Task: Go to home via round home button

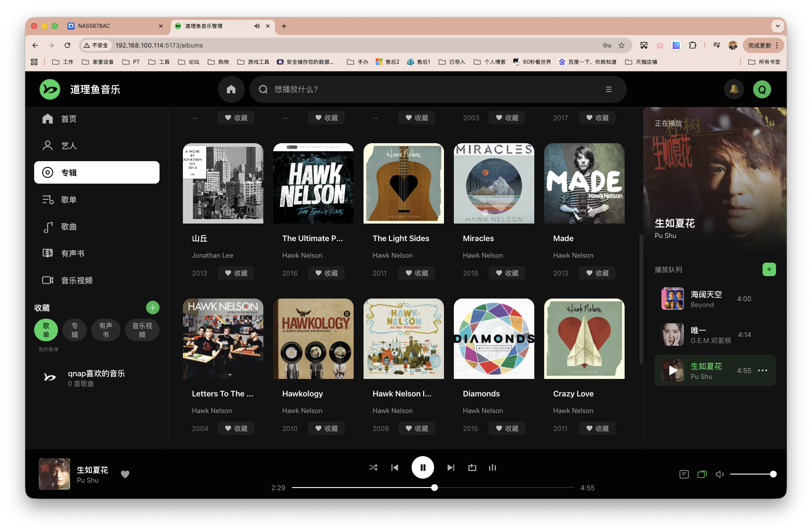Action: [231, 89]
